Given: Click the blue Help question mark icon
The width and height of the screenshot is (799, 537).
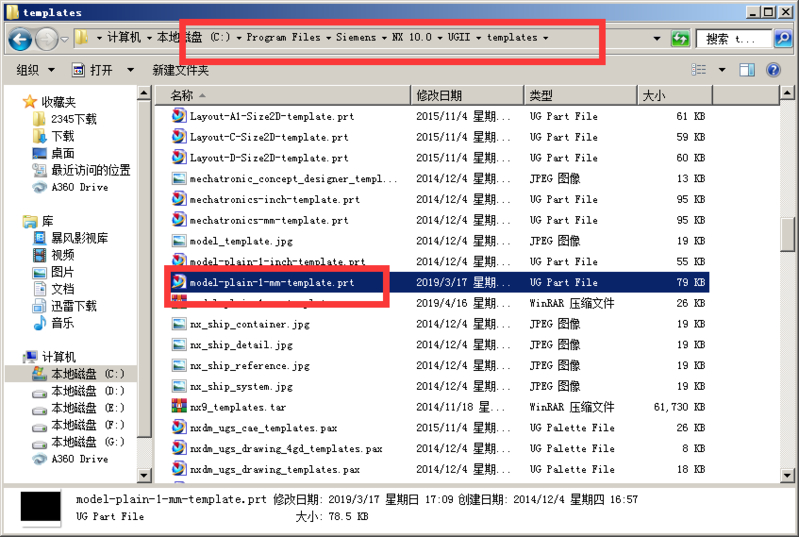Looking at the screenshot, I should [773, 70].
